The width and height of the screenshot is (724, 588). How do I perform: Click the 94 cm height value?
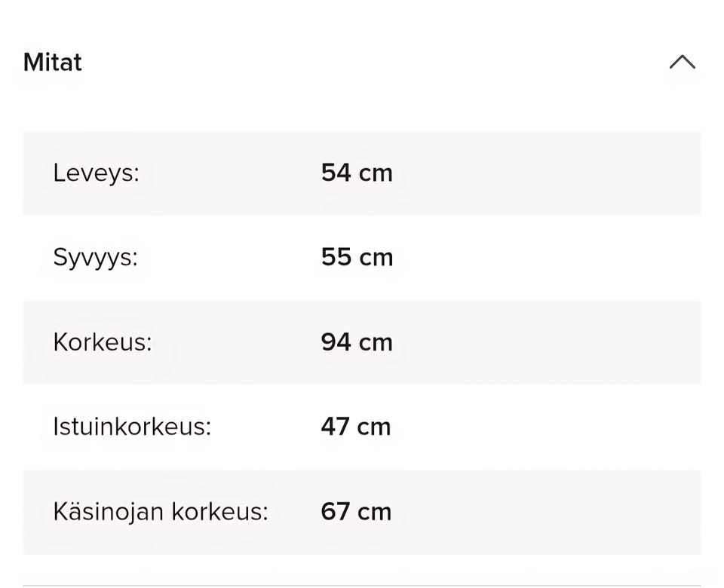coord(356,342)
